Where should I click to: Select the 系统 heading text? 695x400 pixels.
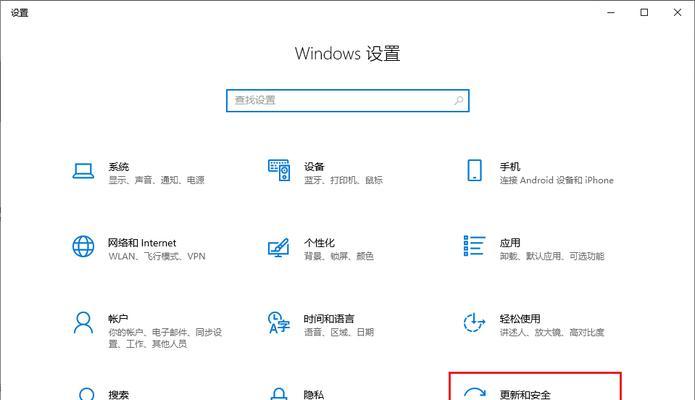click(119, 167)
